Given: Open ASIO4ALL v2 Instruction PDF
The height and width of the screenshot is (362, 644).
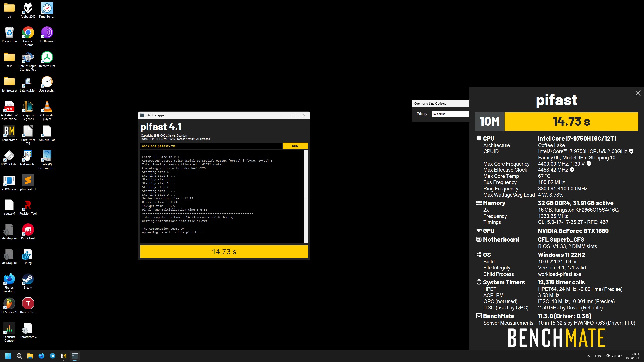Looking at the screenshot, I should click(x=9, y=110).
